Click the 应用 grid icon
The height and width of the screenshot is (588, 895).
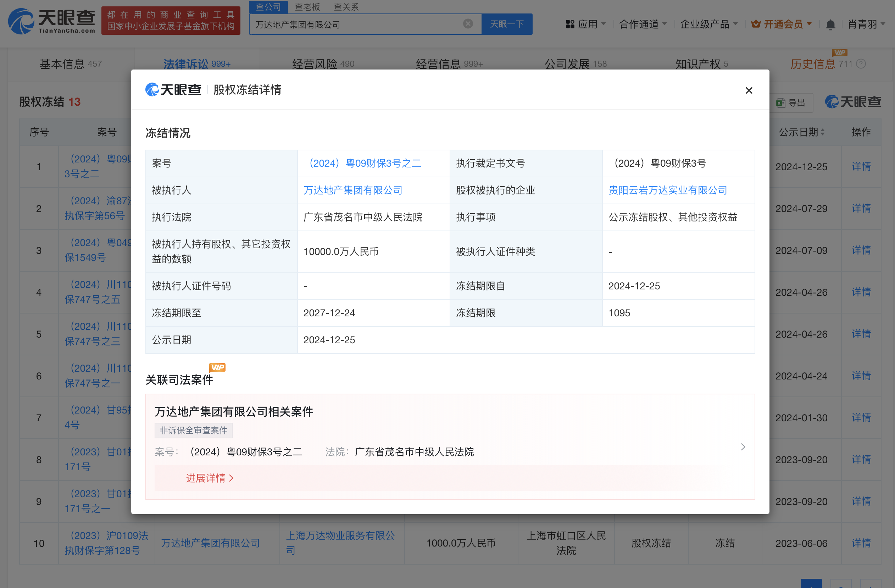click(x=570, y=24)
